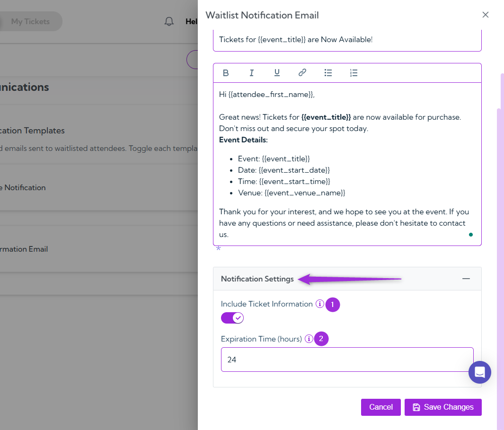Apply underline formatting to email text
The height and width of the screenshot is (430, 504).
pos(277,72)
